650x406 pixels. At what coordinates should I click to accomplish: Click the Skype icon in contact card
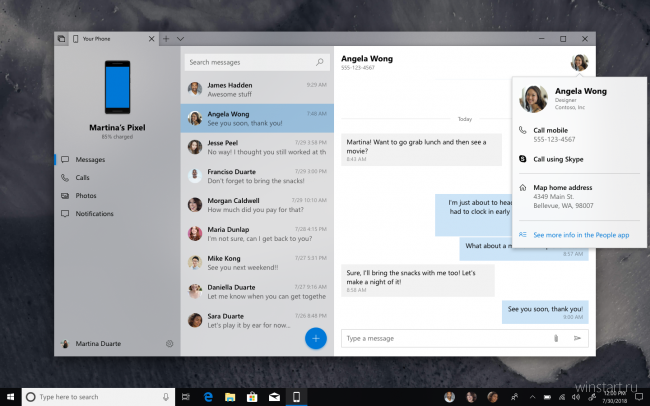[x=523, y=159]
